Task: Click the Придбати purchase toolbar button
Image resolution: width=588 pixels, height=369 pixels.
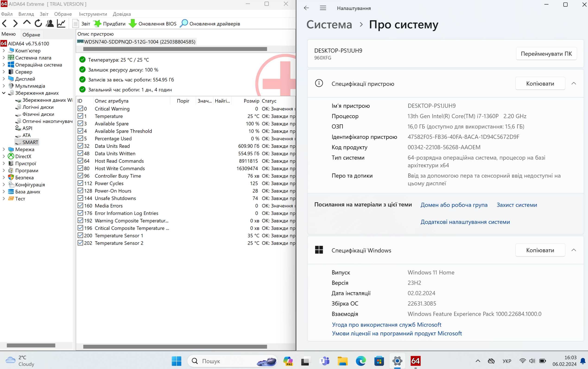Action: click(x=110, y=24)
